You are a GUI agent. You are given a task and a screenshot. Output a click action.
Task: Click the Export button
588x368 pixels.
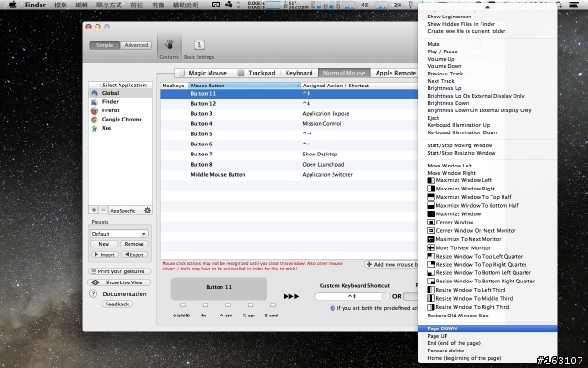[134, 254]
